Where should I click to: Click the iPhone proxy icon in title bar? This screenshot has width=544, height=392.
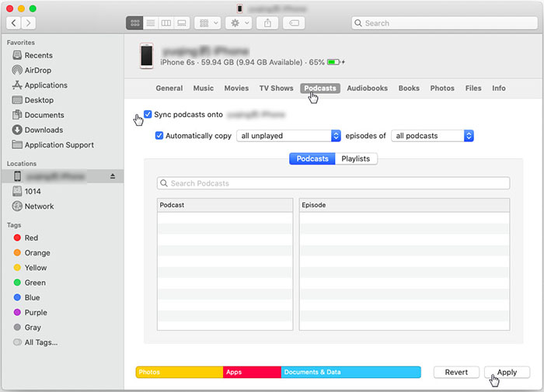click(239, 9)
